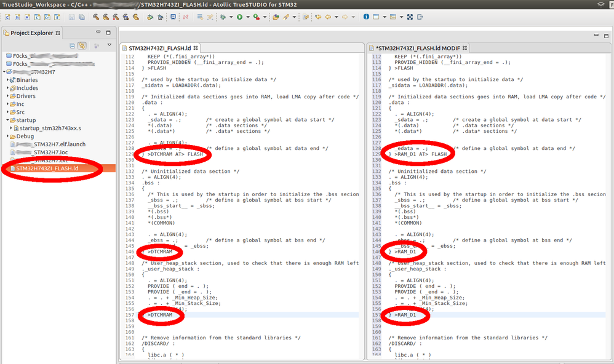
Task: Expand the Binaries tree node
Action: coord(7,80)
